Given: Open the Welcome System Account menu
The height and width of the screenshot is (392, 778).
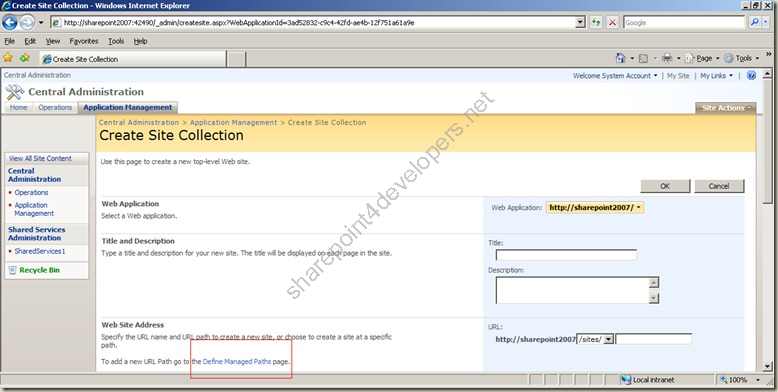Looking at the screenshot, I should (x=615, y=76).
